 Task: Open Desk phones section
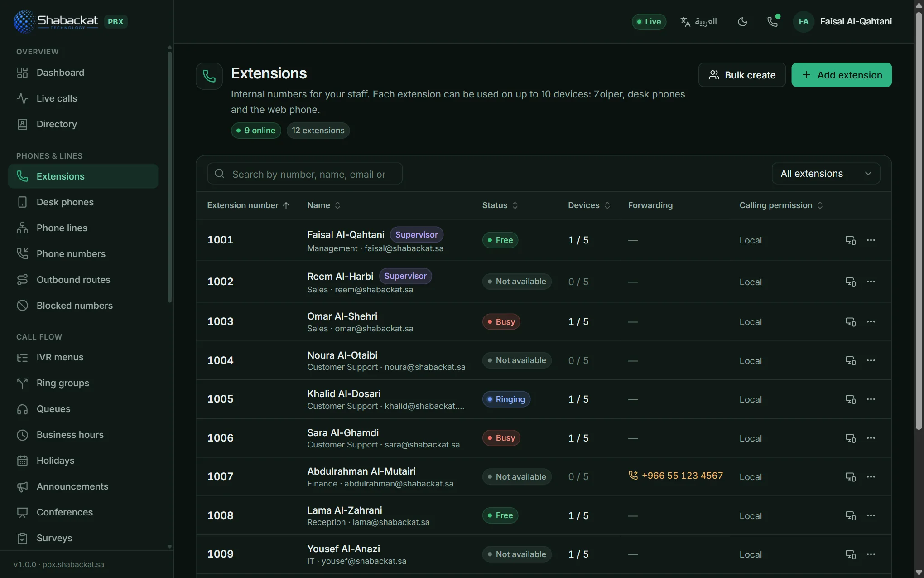point(83,202)
